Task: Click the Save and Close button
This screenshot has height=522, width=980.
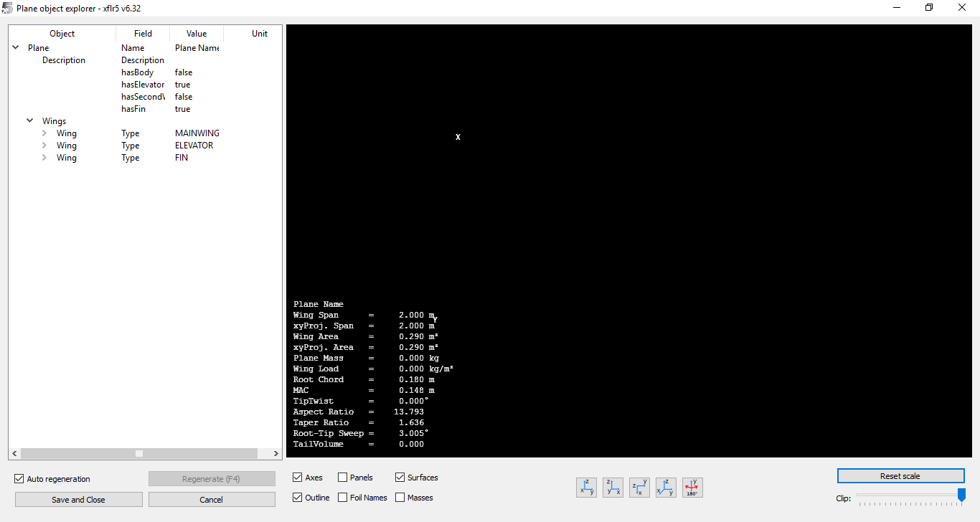Action: 79,500
